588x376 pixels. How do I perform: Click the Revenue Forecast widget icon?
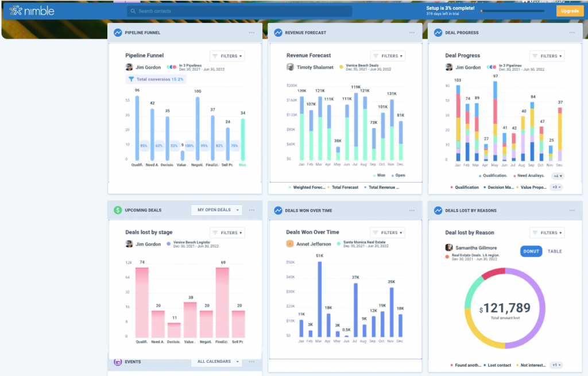tap(278, 33)
